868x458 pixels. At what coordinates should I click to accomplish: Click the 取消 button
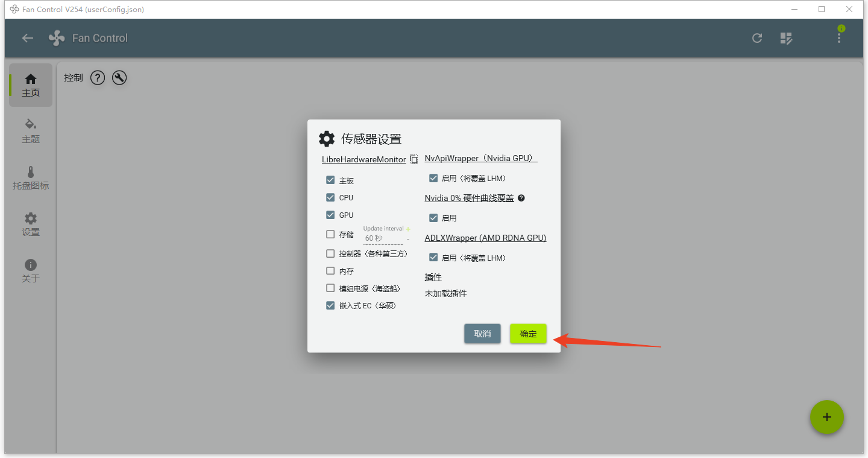pyautogui.click(x=482, y=334)
